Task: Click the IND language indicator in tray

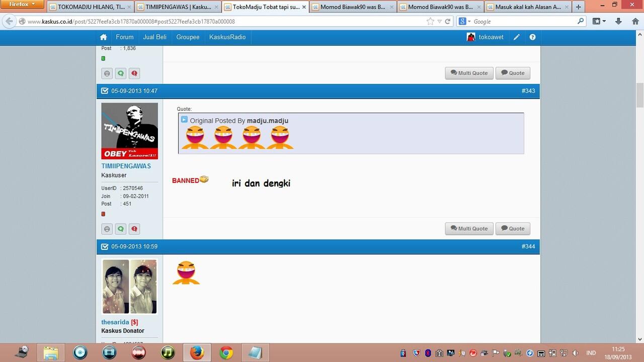Action: tap(591, 353)
